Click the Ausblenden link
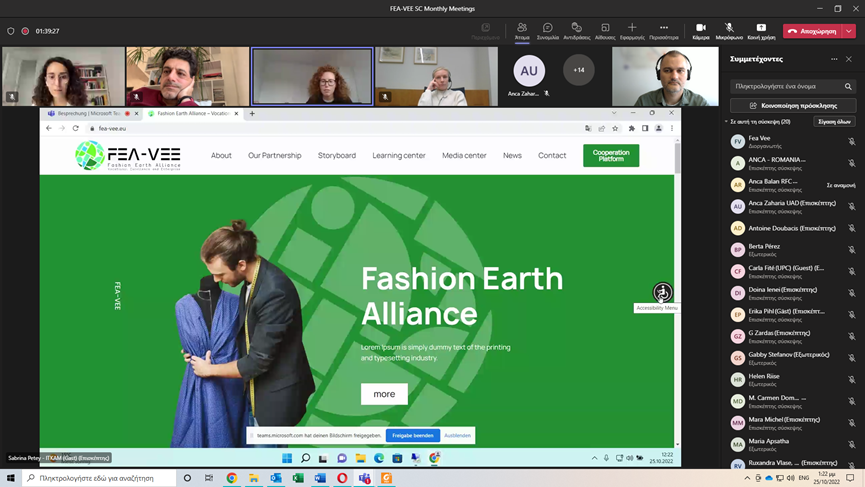This screenshot has width=865, height=487. coord(457,436)
